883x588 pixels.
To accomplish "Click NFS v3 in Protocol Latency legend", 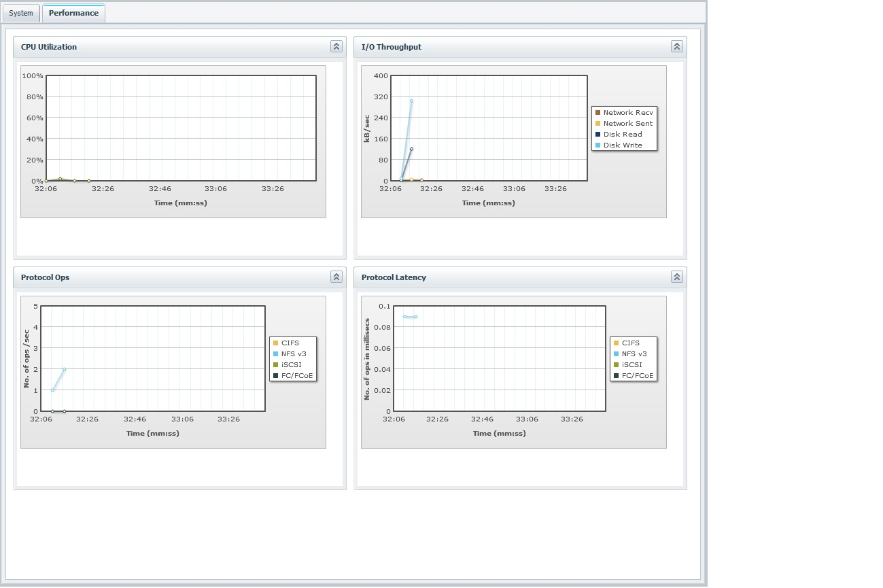I will [x=634, y=354].
